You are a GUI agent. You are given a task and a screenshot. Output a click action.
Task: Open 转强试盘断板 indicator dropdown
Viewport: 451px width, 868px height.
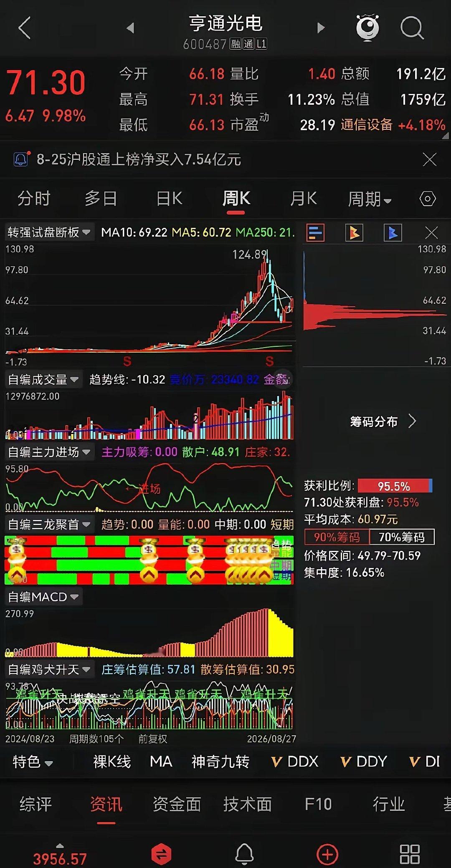click(49, 232)
